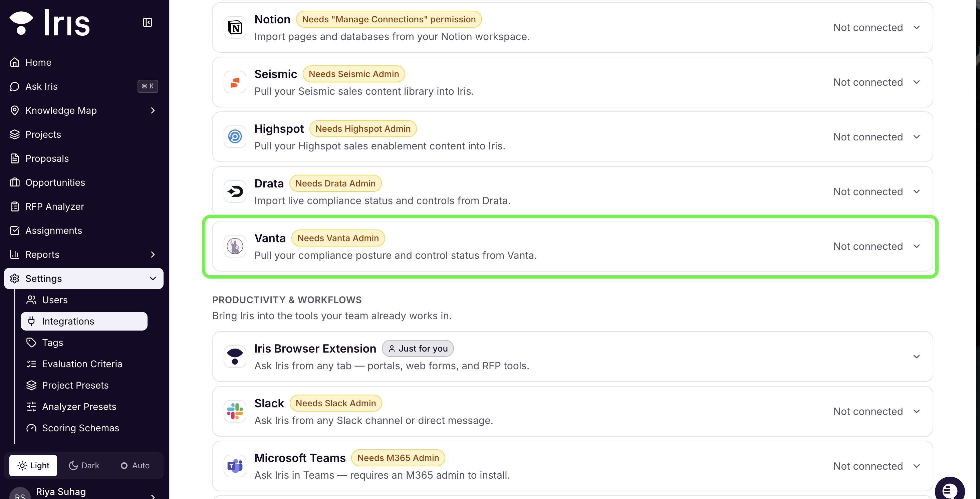Expand the Microsoft Teams row chevron
The image size is (980, 499).
coord(917,466)
